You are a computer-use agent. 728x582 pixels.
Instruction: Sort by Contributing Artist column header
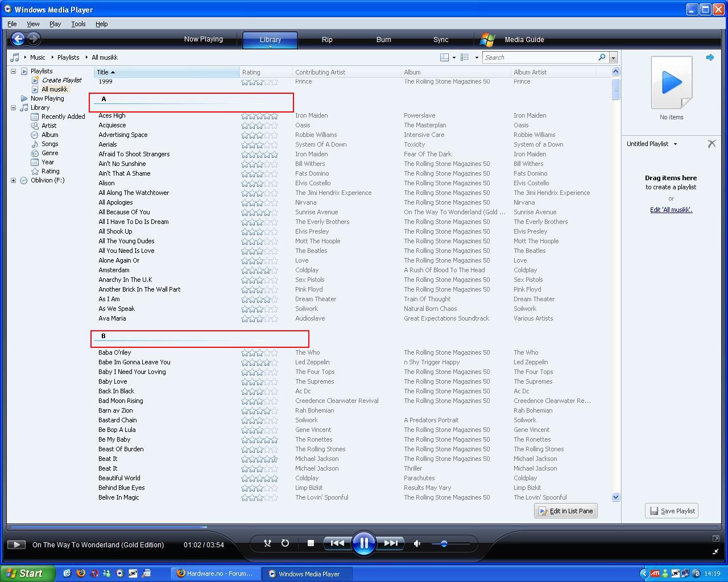[x=347, y=72]
